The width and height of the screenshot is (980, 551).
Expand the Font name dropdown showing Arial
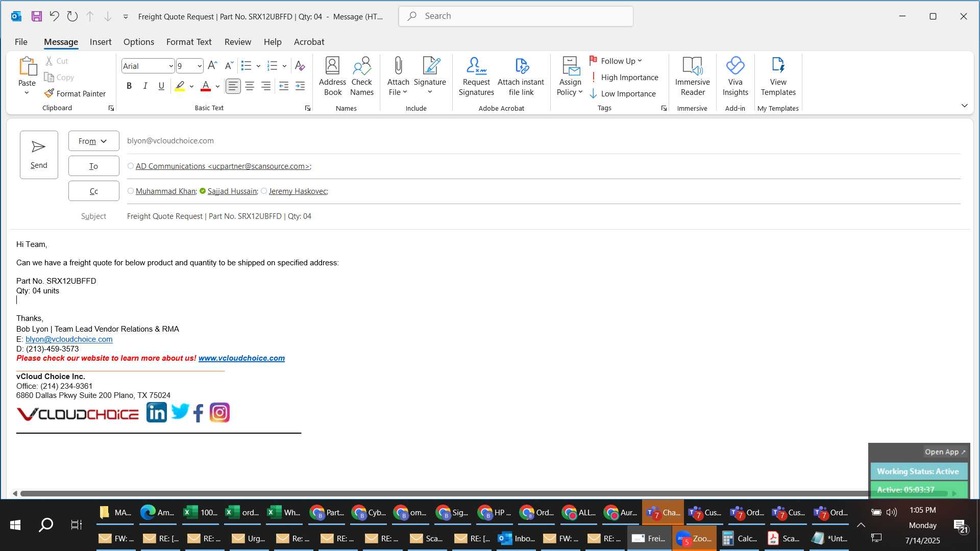[x=170, y=66]
